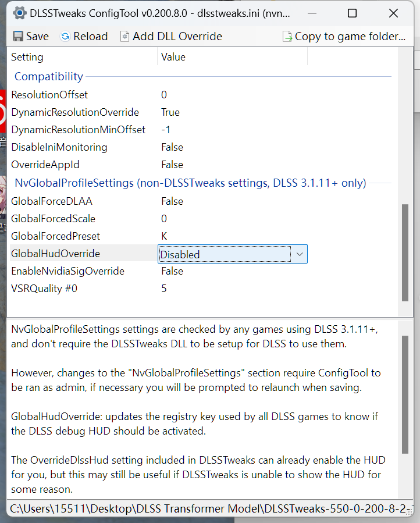
Task: Minimize the ConfigTool window
Action: [x=311, y=13]
